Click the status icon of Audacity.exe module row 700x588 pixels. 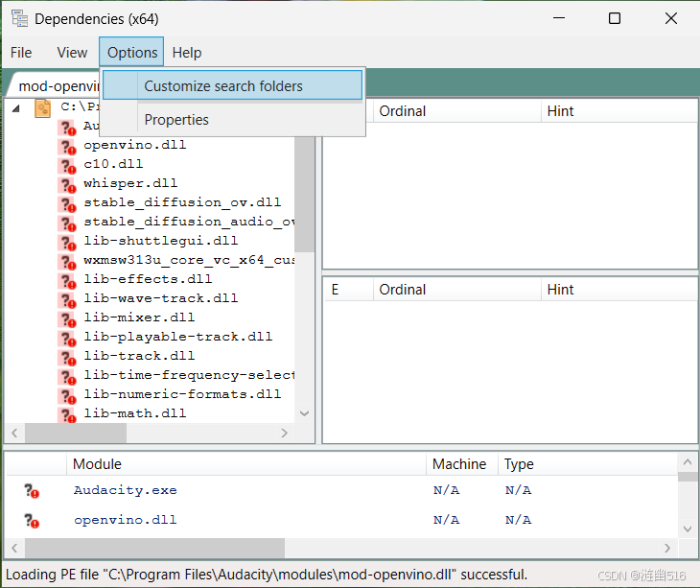[x=32, y=491]
